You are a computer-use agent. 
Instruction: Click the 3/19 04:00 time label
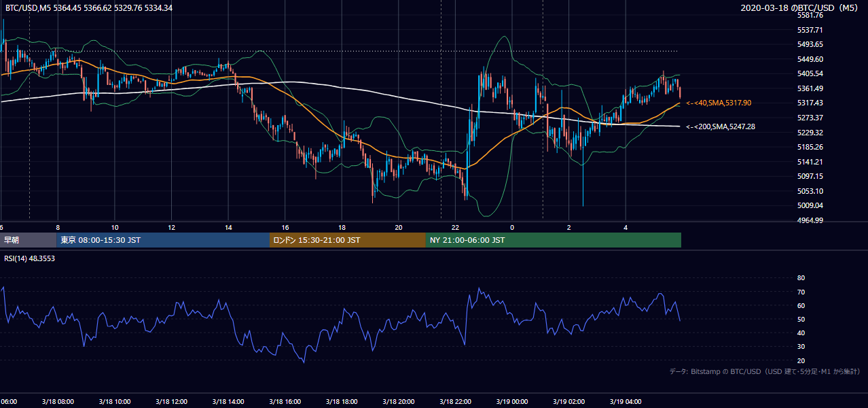pos(626,401)
